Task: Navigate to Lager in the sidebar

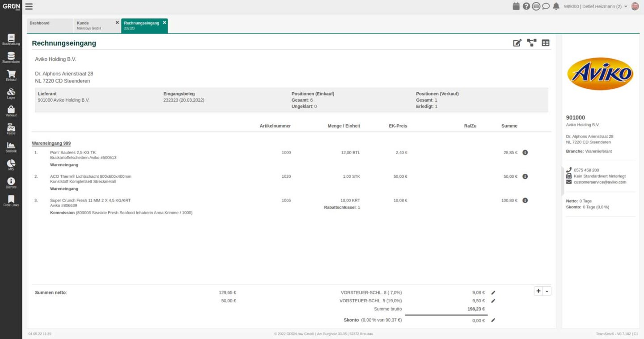Action: [11, 94]
